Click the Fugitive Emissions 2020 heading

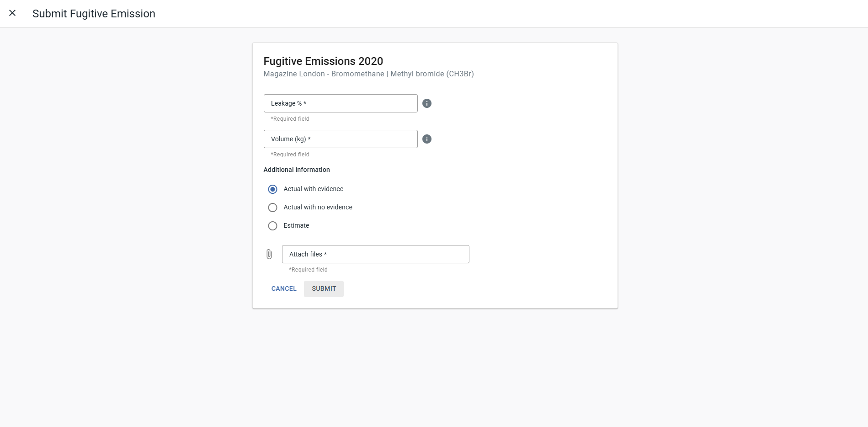(x=323, y=61)
